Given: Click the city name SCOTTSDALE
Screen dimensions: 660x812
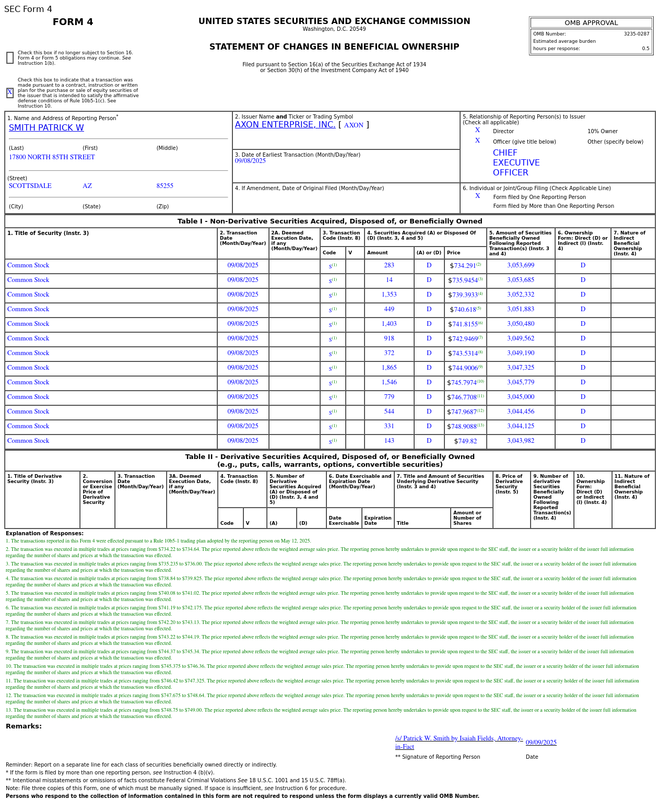Looking at the screenshot, I should pos(30,186).
